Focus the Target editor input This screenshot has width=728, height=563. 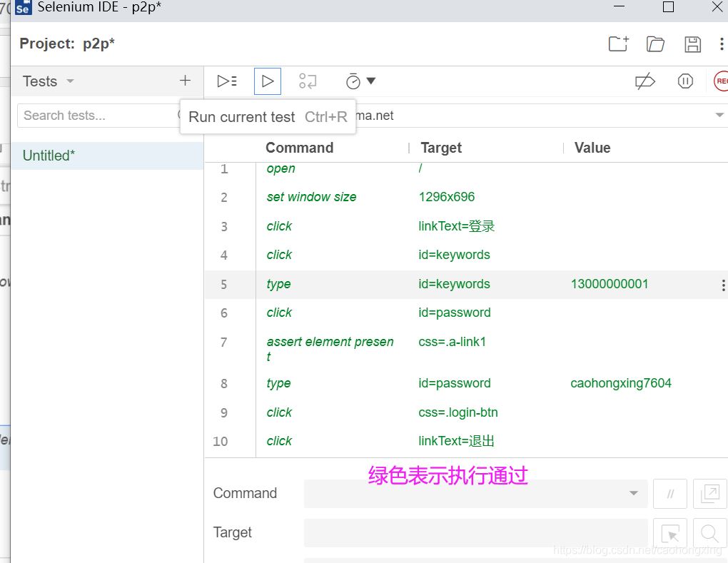point(475,533)
